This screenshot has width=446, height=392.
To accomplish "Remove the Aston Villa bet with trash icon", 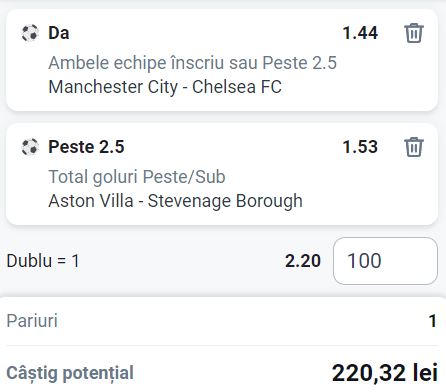I will 414,147.
